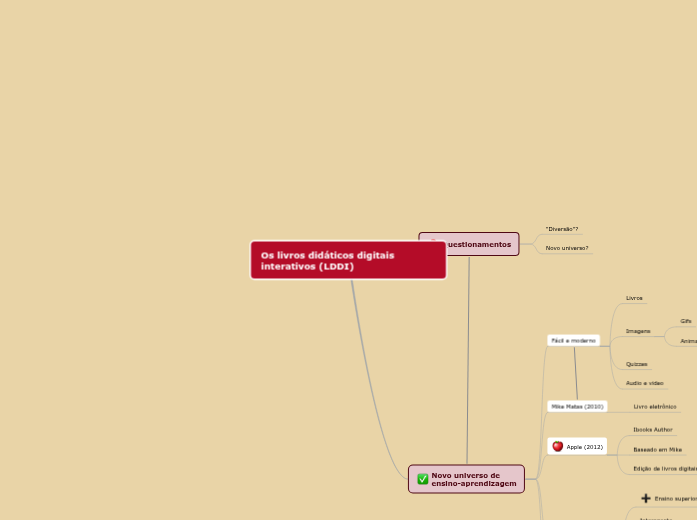The image size is (697, 520).
Task: Click the Audio e vídeo subtopic
Action: (645, 383)
